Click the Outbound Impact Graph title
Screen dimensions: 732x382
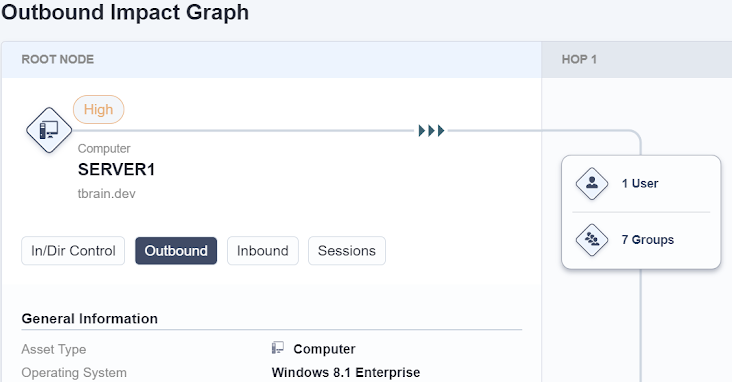coord(125,12)
